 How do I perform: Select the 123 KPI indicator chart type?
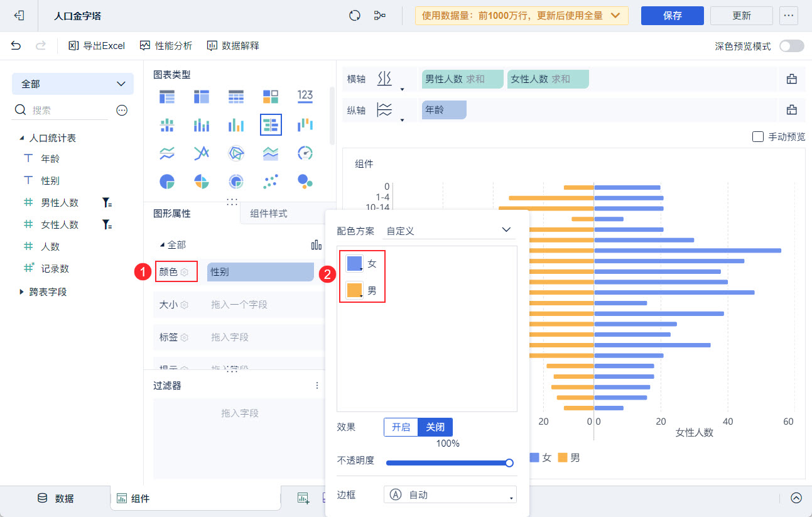click(305, 95)
